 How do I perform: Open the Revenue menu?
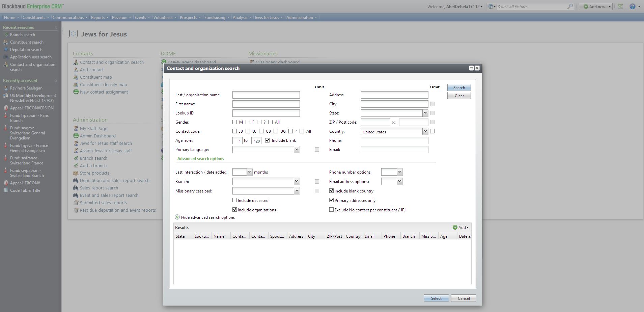pyautogui.click(x=121, y=17)
